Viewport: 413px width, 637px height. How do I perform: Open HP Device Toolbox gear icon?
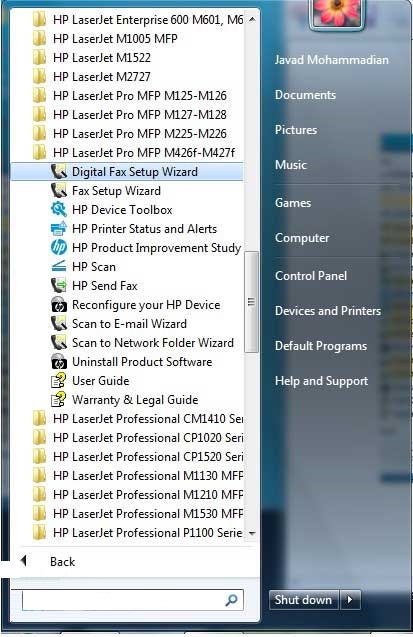(x=59, y=210)
